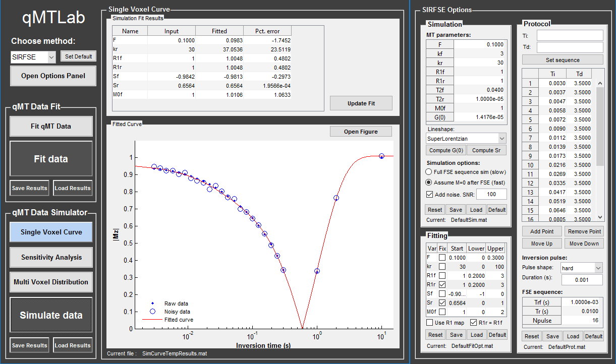
Task: Uncheck the R1r = R1f checkbox
Action: pos(473,323)
